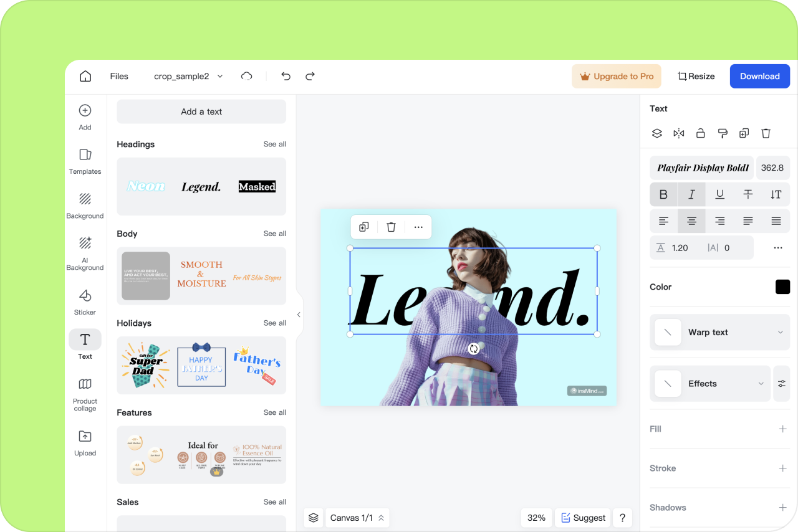The image size is (798, 532).
Task: Collapse the left text panel
Action: [299, 315]
